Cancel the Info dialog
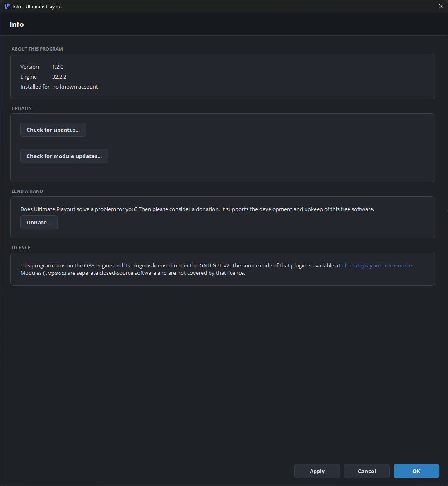The image size is (448, 486). (367, 471)
